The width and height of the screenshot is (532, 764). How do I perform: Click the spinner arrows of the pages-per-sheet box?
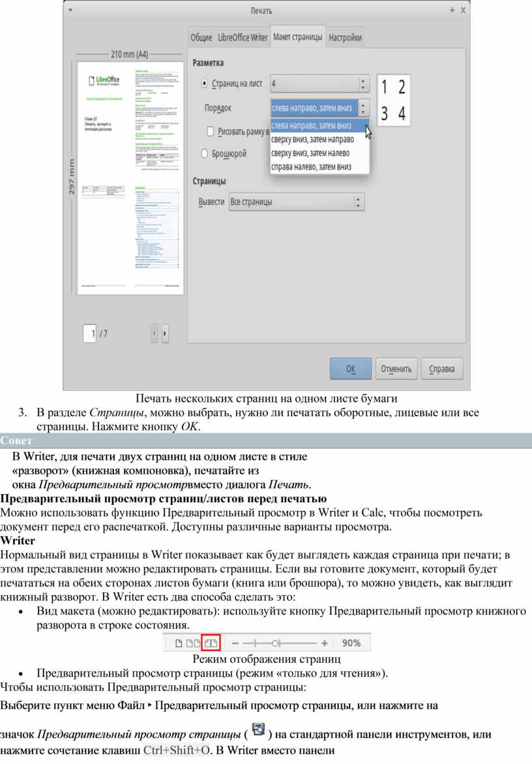(363, 84)
